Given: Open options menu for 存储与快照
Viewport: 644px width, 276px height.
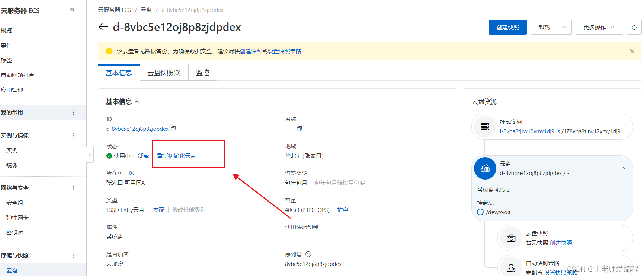Looking at the screenshot, I should coord(73,256).
